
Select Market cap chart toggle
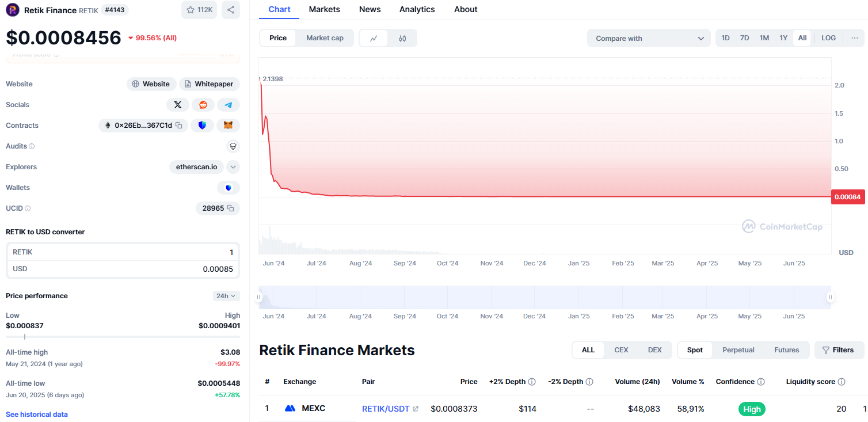325,38
